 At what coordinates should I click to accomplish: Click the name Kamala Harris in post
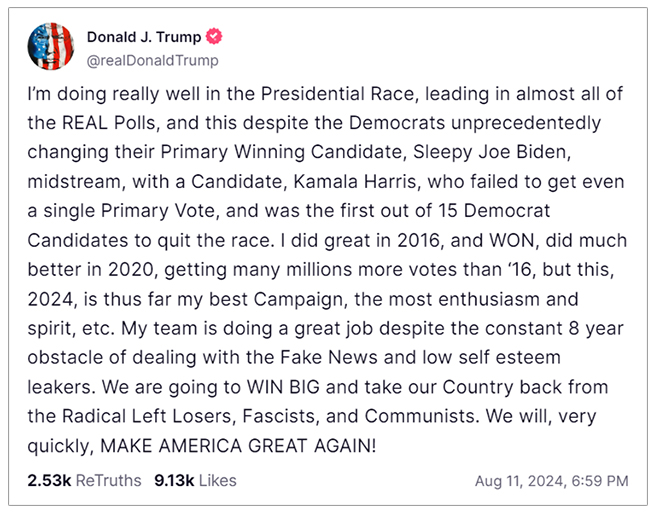point(357,181)
